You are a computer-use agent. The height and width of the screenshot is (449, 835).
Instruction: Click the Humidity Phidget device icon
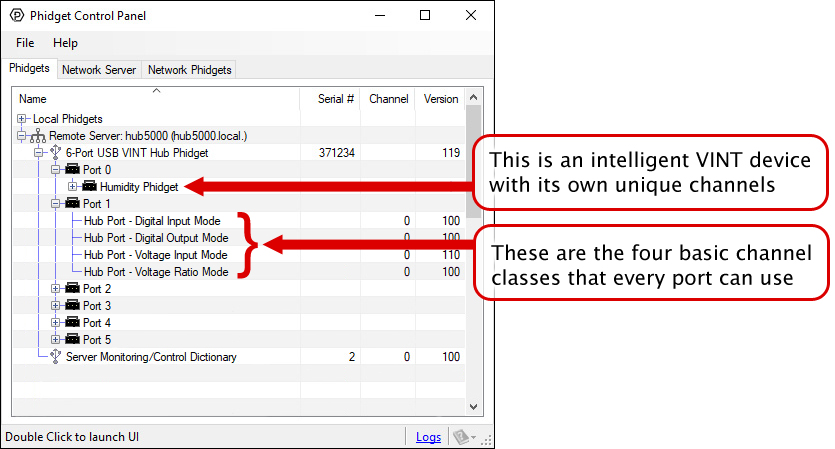pos(89,186)
